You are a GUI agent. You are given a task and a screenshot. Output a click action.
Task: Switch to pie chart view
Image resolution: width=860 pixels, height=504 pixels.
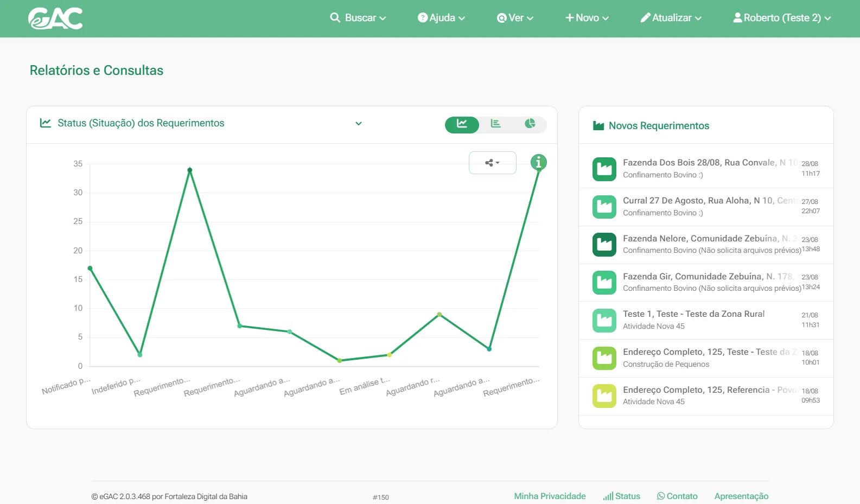click(x=530, y=124)
